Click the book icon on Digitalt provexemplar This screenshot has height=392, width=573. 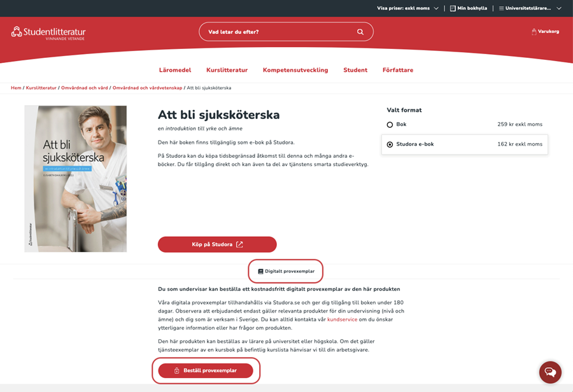260,272
